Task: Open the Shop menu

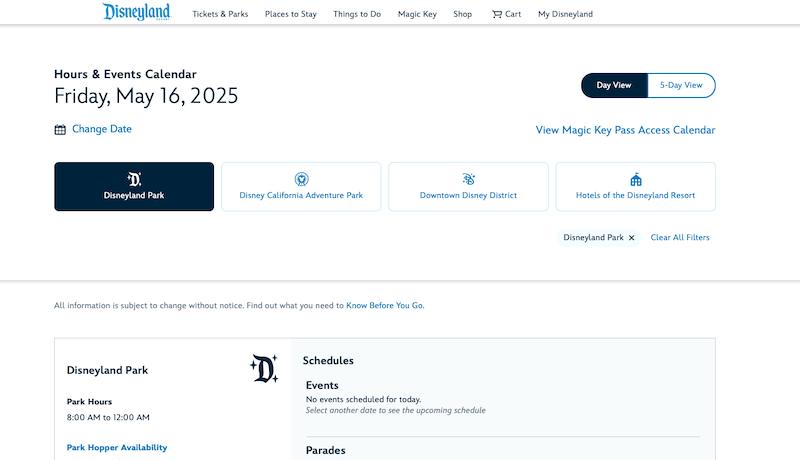Action: pos(463,14)
